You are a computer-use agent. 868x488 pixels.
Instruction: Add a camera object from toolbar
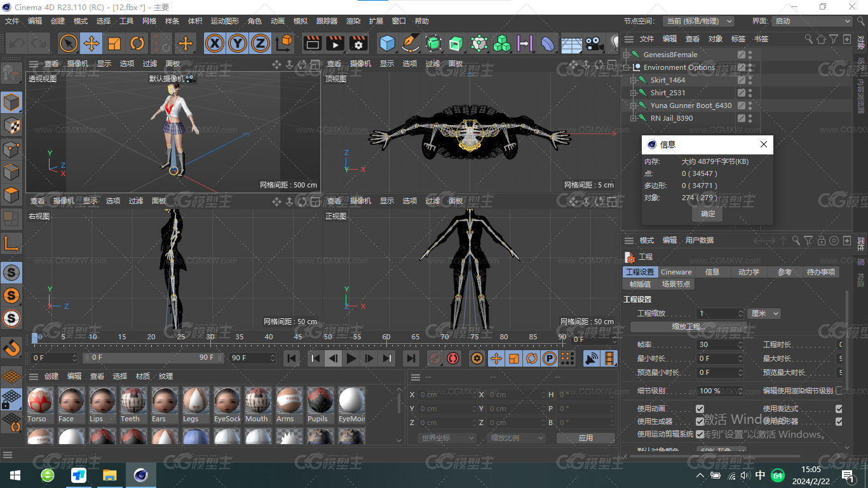594,43
